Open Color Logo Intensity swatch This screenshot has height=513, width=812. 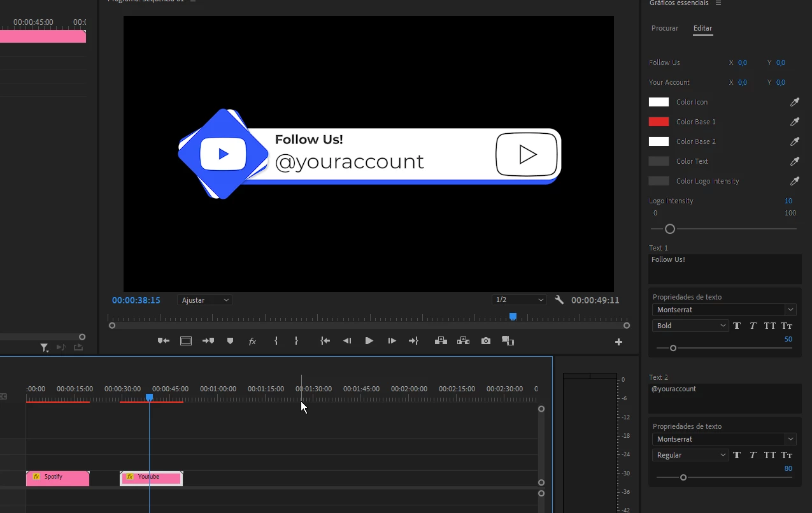(x=659, y=181)
